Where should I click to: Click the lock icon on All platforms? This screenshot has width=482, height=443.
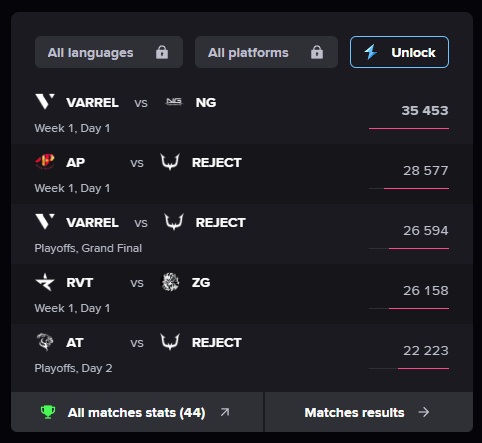pyautogui.click(x=317, y=52)
